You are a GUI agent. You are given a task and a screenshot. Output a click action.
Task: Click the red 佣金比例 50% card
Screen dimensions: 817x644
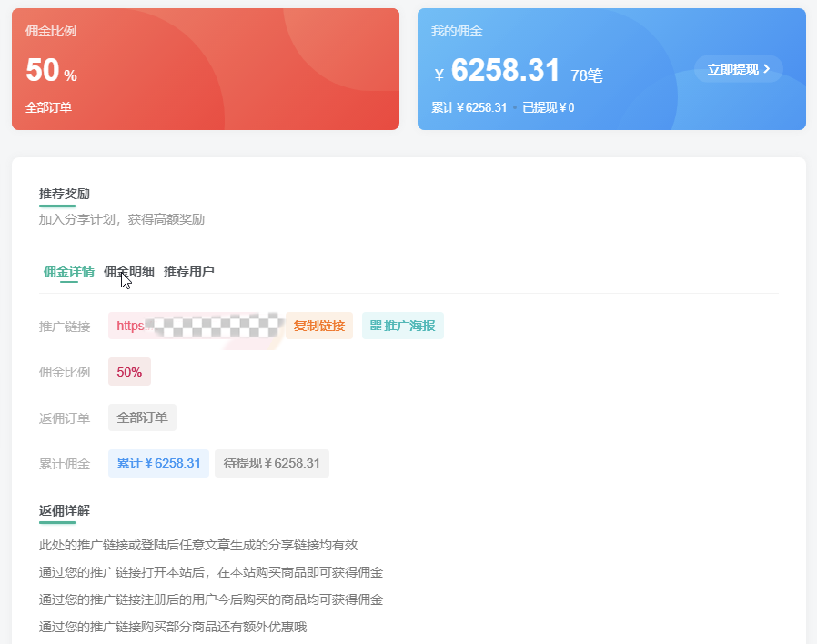tap(206, 69)
